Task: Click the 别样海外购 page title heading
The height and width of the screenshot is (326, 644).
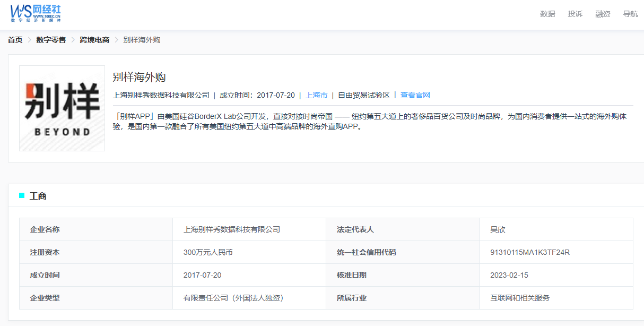Action: [x=140, y=77]
